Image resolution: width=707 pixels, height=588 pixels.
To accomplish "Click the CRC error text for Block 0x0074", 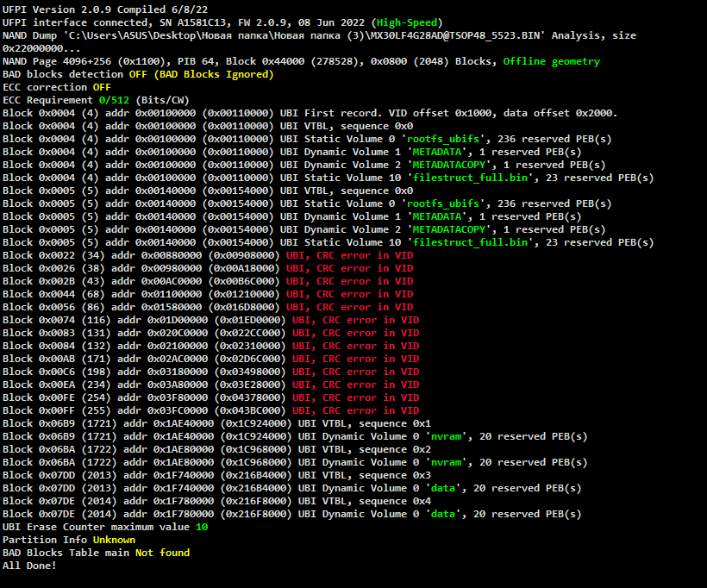I will click(x=356, y=320).
